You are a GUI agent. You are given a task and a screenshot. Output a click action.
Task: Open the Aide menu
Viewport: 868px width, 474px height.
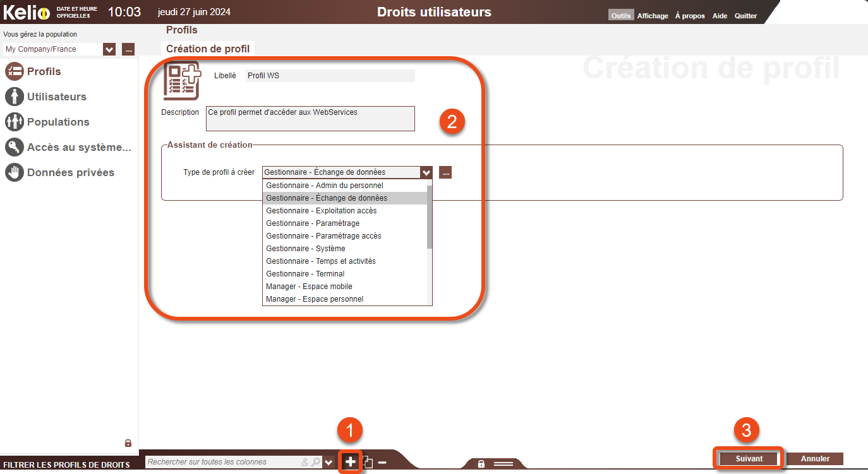click(x=720, y=16)
